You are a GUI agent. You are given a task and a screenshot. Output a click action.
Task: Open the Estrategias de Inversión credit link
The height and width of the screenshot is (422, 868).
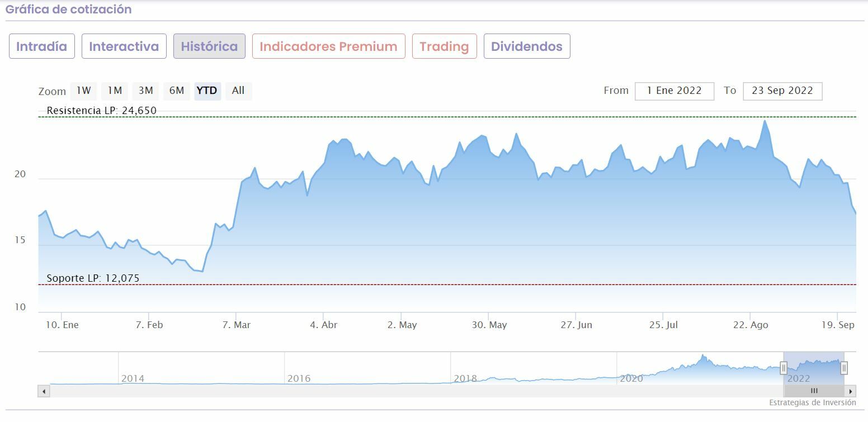[812, 402]
